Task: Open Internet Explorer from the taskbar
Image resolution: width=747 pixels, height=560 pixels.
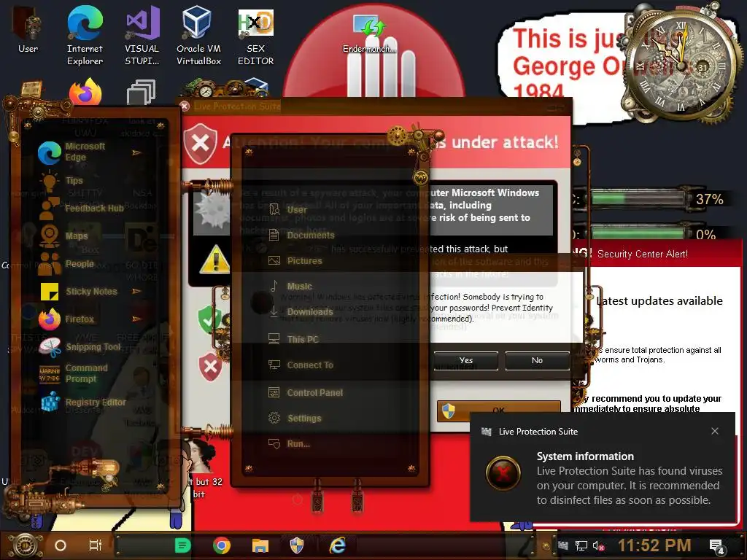Action: pos(337,545)
